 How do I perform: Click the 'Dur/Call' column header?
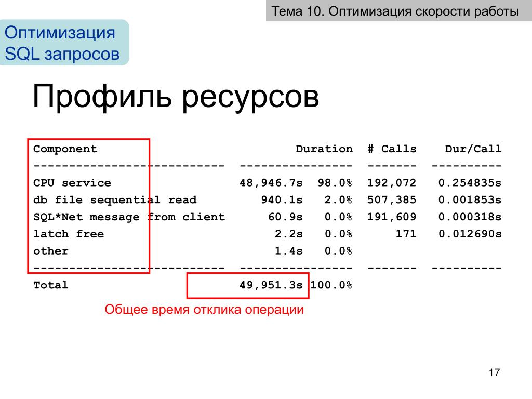pos(473,149)
